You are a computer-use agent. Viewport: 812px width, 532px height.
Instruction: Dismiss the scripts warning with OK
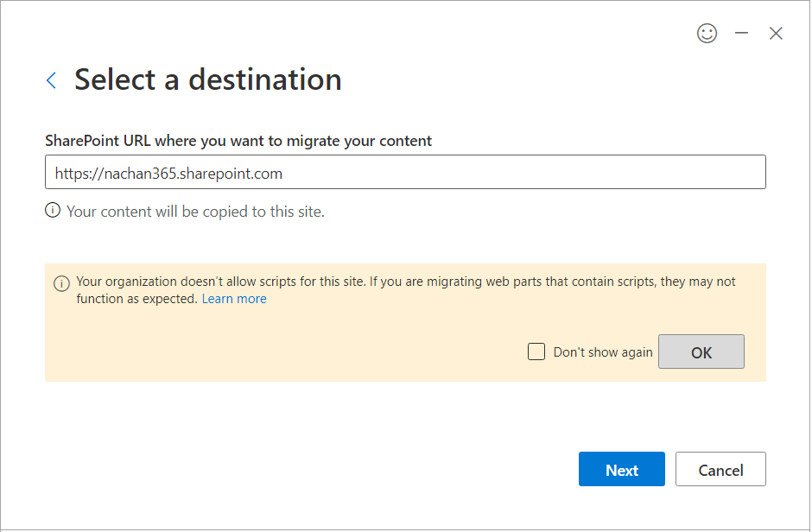(x=701, y=352)
